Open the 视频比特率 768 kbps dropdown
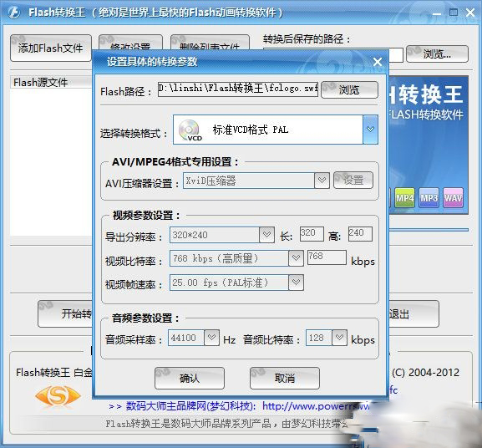The height and width of the screenshot is (448, 482). [x=296, y=258]
